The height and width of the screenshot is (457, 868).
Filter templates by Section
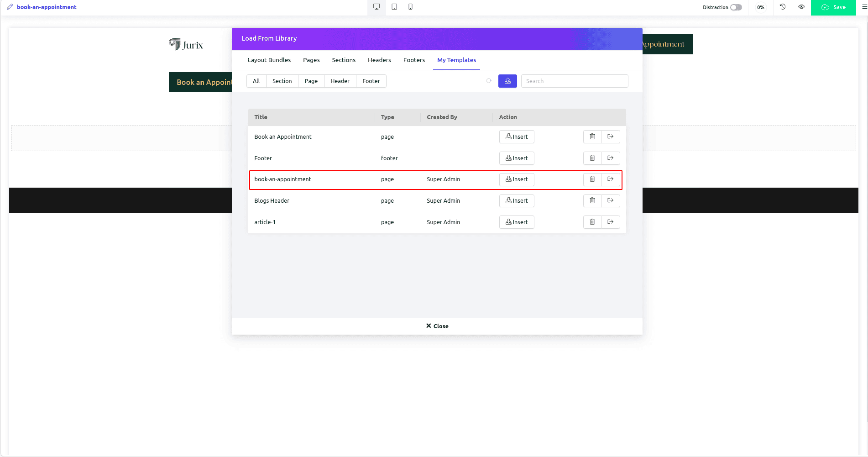[282, 81]
